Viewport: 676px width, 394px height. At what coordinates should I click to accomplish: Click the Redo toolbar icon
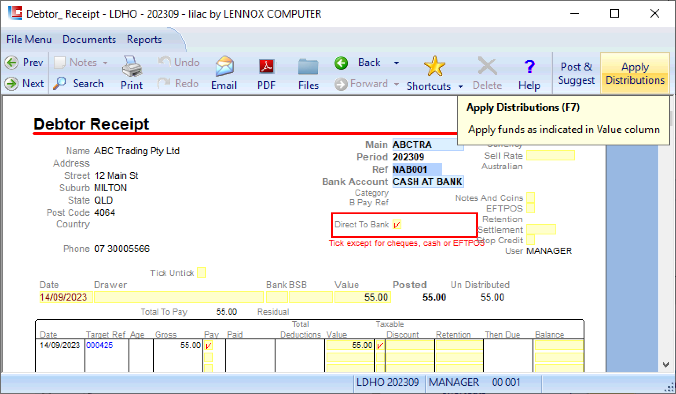pyautogui.click(x=164, y=83)
